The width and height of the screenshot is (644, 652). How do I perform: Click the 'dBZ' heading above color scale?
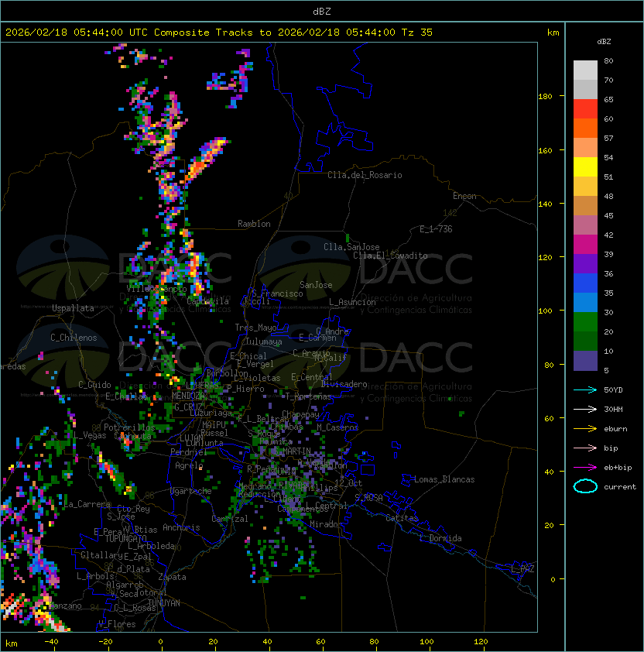click(604, 42)
